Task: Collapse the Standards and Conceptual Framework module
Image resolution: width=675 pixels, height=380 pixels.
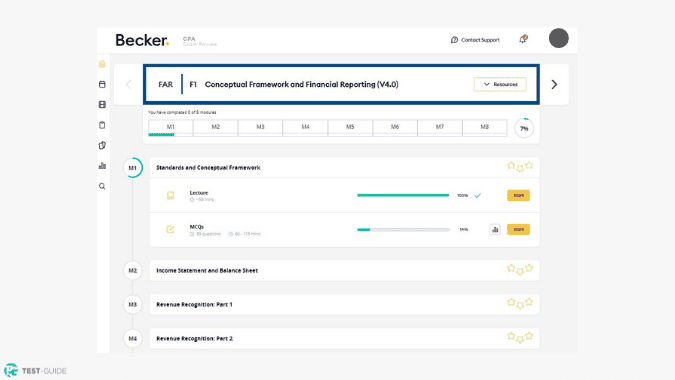Action: (x=344, y=167)
